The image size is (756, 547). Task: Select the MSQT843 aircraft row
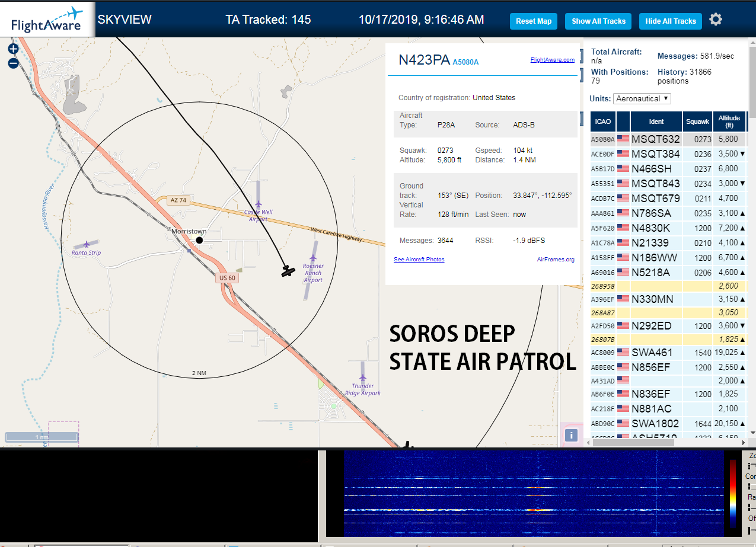(x=668, y=184)
